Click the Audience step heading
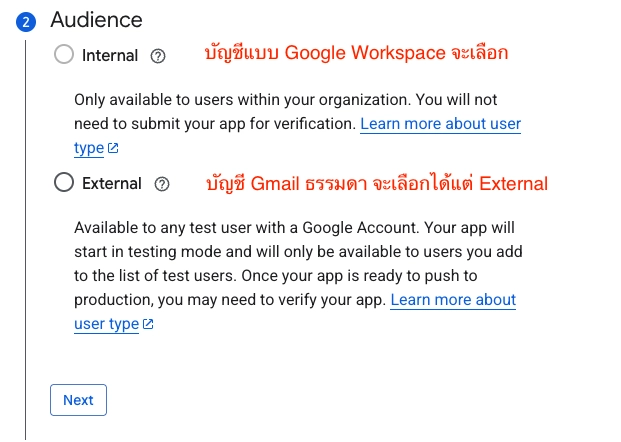621x442 pixels. point(96,20)
